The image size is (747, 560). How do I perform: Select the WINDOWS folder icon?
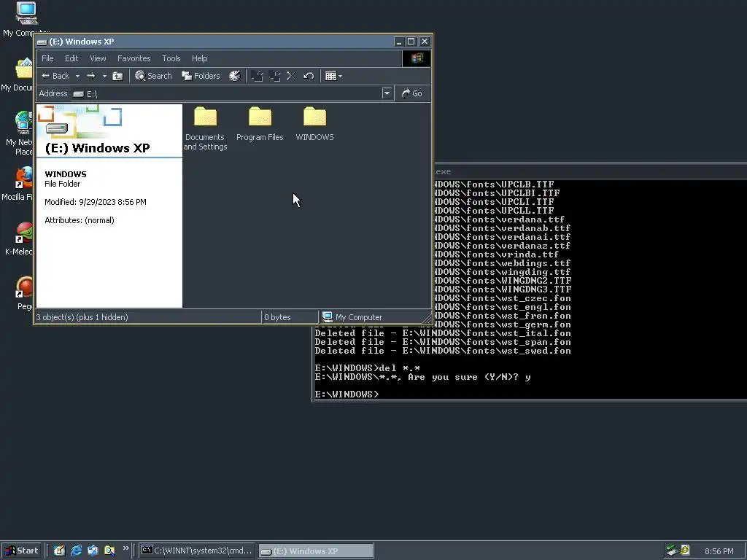(314, 117)
